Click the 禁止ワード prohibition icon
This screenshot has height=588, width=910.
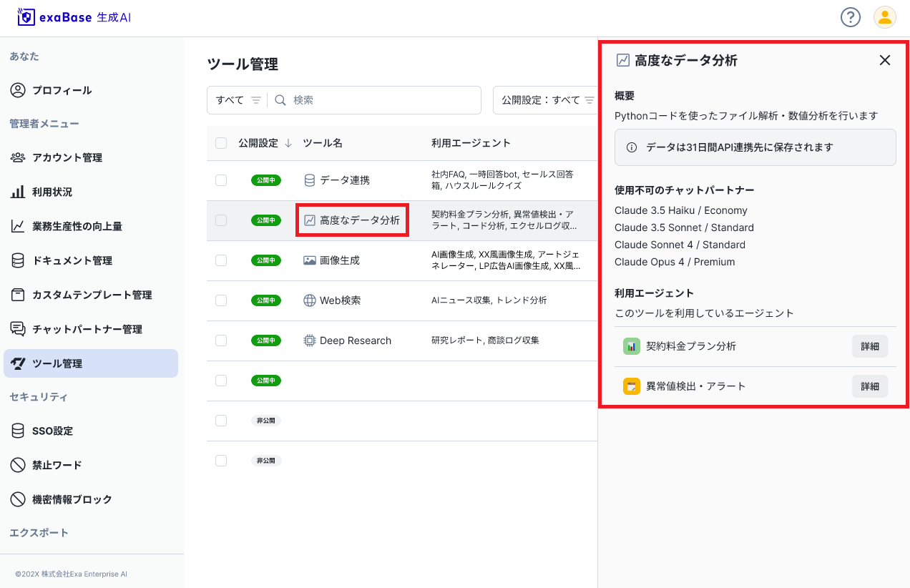click(x=18, y=465)
